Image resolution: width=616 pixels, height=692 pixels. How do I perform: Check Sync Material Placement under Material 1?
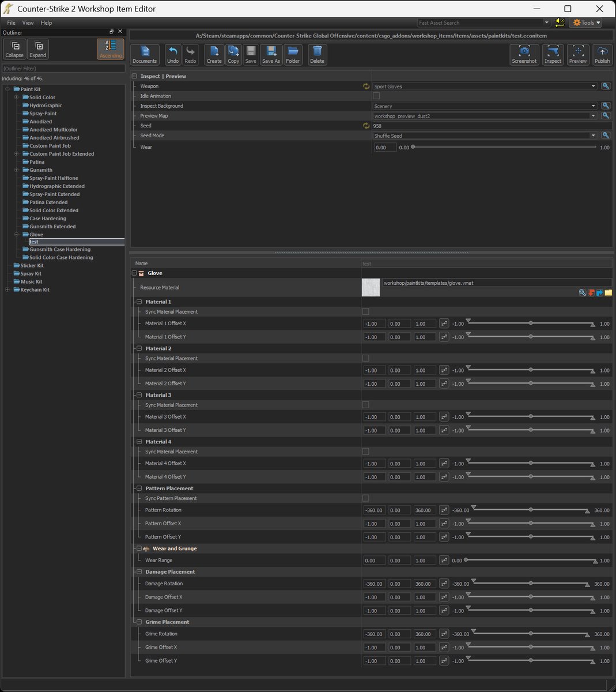(x=365, y=312)
